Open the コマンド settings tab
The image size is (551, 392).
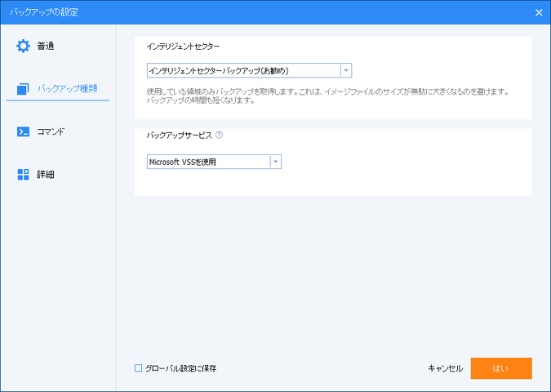click(51, 131)
